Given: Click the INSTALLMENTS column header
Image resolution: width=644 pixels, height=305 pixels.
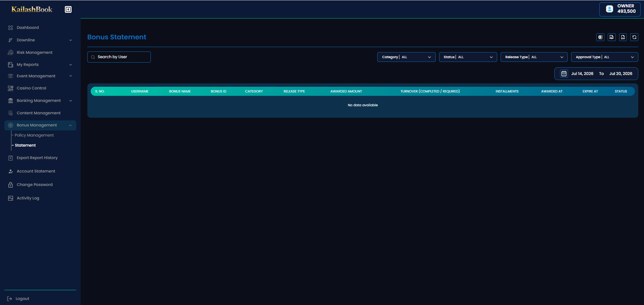Looking at the screenshot, I should (507, 91).
